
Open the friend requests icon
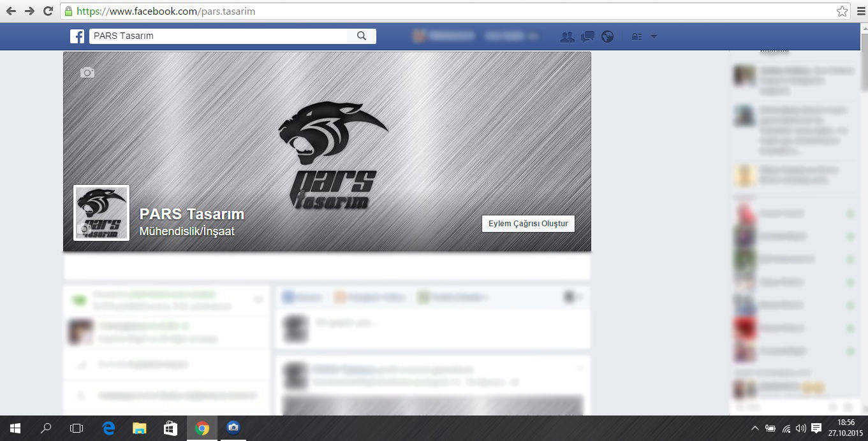pyautogui.click(x=567, y=37)
